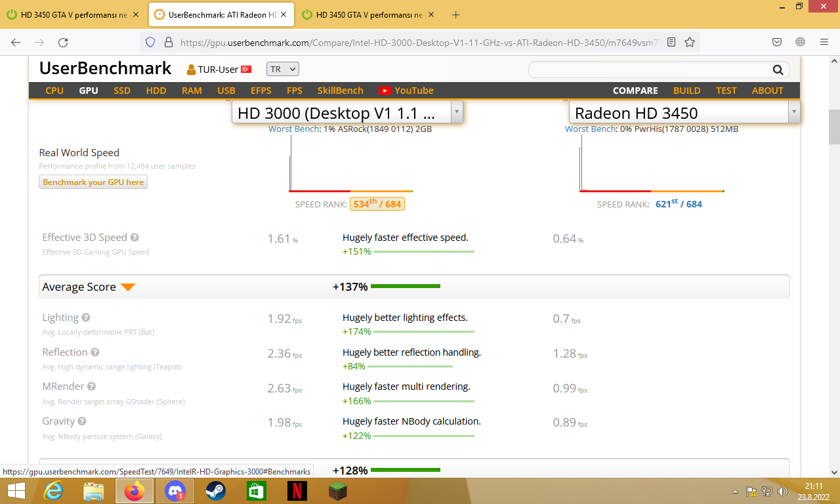Viewport: 840px width, 504px height.
Task: Click help icon next to MRender
Action: [x=91, y=387]
